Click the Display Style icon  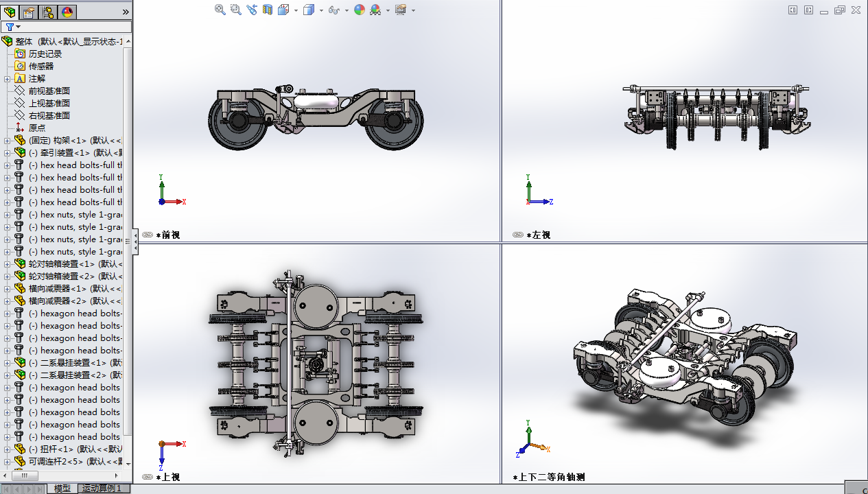pos(309,10)
